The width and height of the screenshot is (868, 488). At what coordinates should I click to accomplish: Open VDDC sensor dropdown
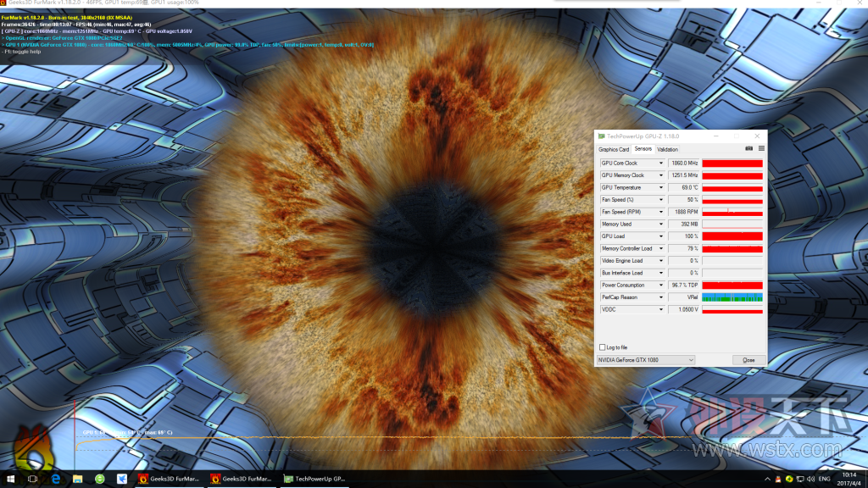point(660,309)
